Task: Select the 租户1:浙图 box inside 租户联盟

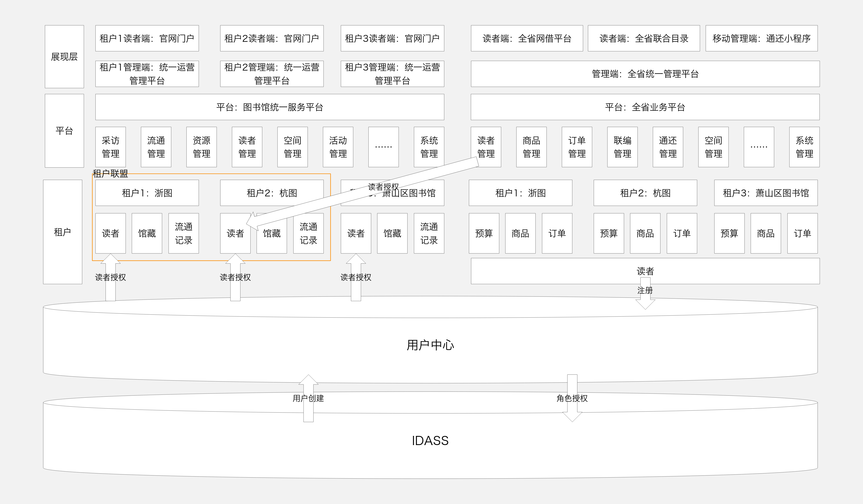Action: click(x=147, y=193)
